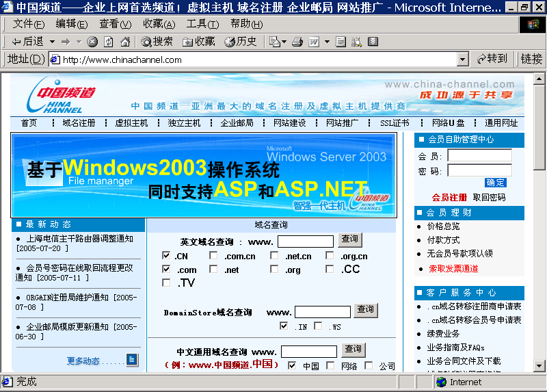The height and width of the screenshot is (392, 547).
Task: Open the 工具(T) menu
Action: coord(202,24)
